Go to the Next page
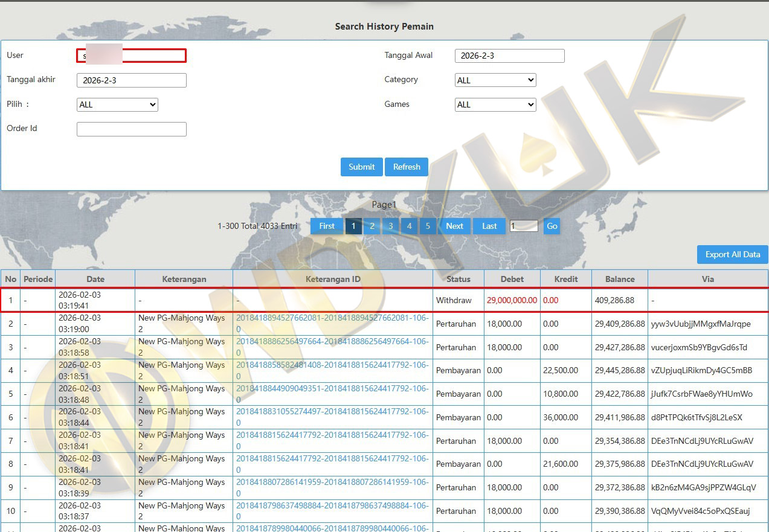This screenshot has height=532, width=769. pos(454,226)
